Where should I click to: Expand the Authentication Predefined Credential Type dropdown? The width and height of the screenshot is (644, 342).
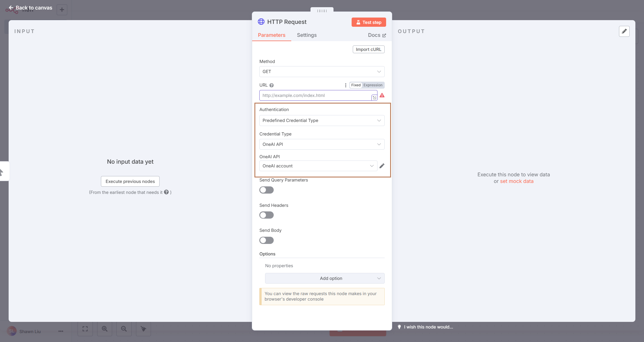[x=322, y=121]
